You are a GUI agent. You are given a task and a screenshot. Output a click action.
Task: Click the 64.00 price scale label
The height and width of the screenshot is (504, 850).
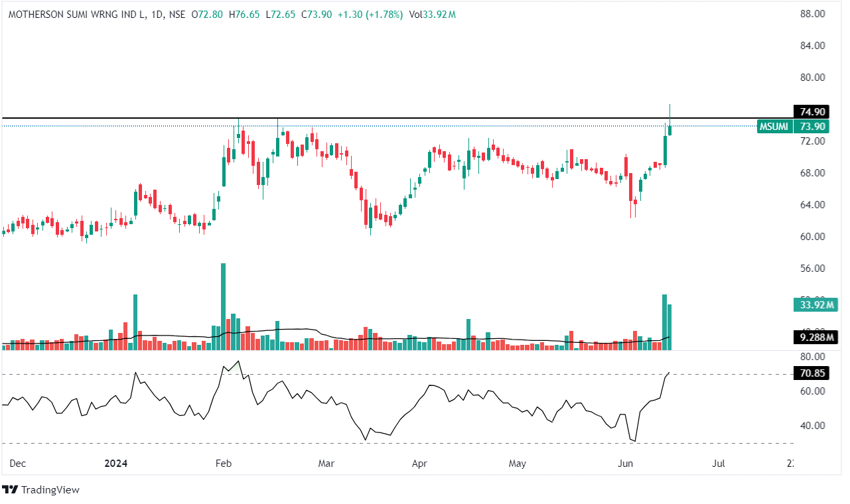coord(812,205)
